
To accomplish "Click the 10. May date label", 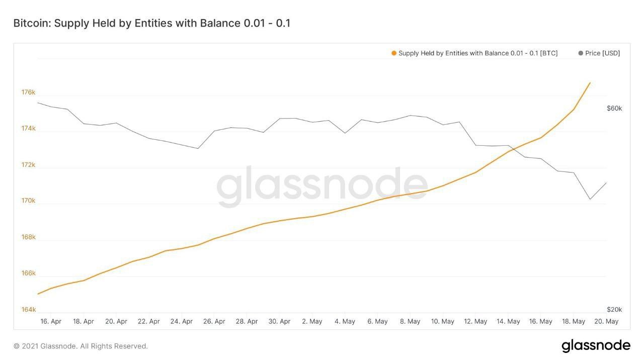I will click(x=443, y=321).
